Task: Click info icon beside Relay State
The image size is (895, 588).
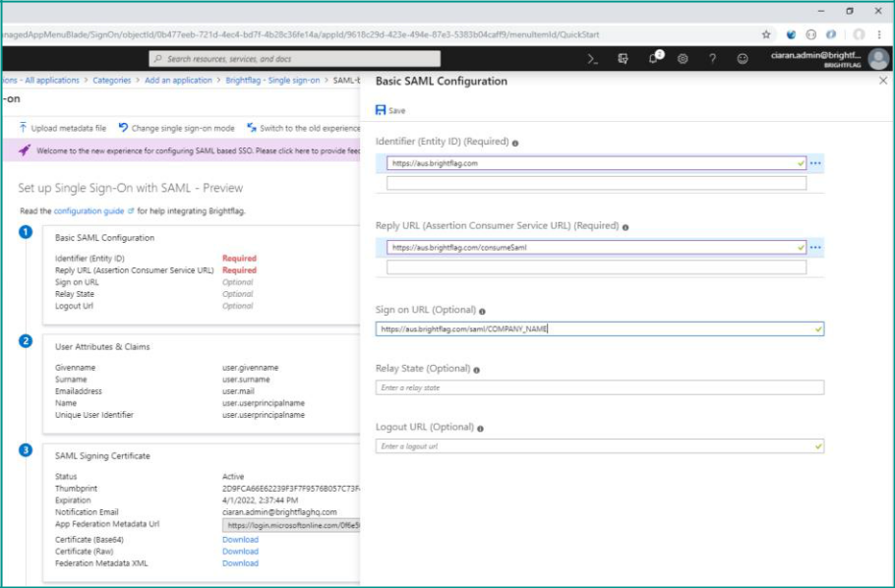Action: (x=477, y=370)
